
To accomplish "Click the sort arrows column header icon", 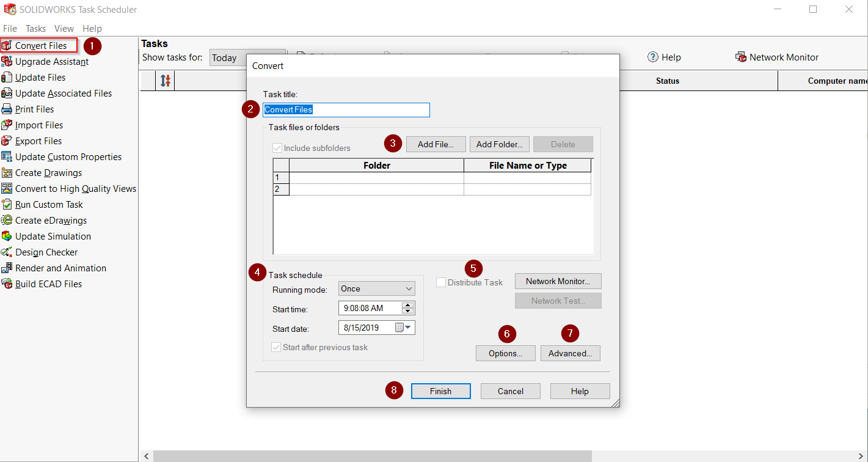I will coord(166,80).
